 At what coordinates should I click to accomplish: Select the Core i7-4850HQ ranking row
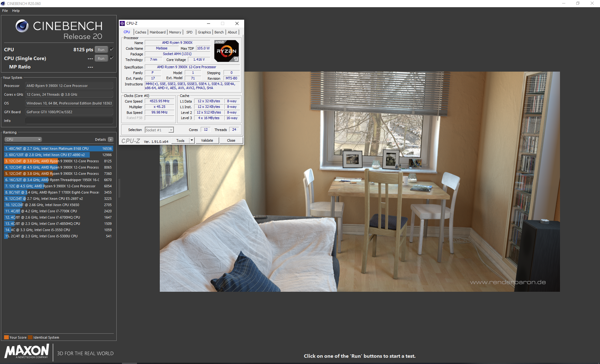pyautogui.click(x=58, y=224)
